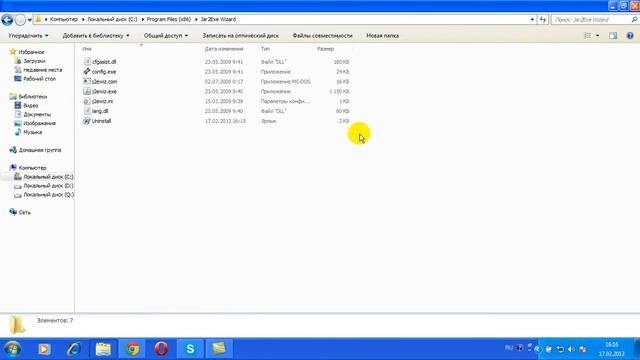Click the date 23.05.2009 9:41 for cfgasist.dll
Screen dimensions: 640x360
tap(224, 62)
